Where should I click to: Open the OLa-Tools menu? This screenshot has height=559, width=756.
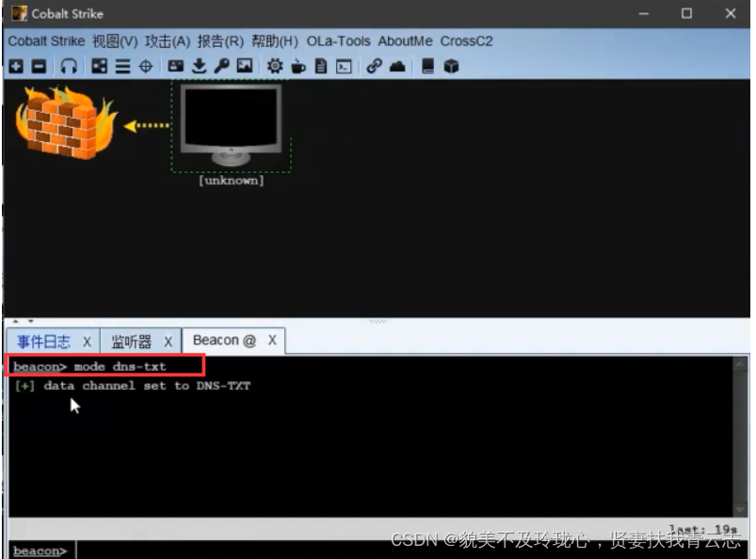tap(339, 41)
